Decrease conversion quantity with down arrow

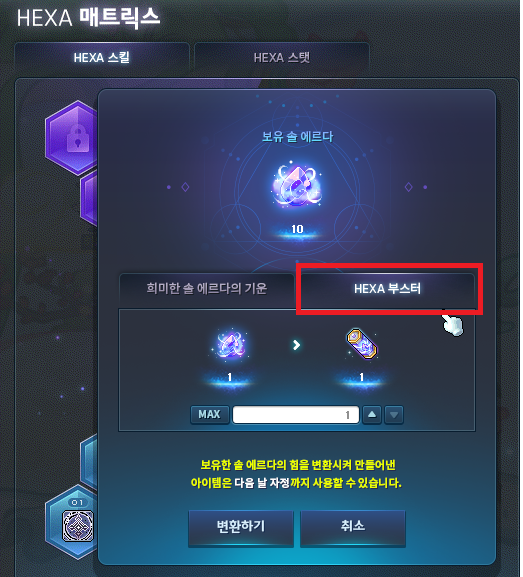pos(394,415)
